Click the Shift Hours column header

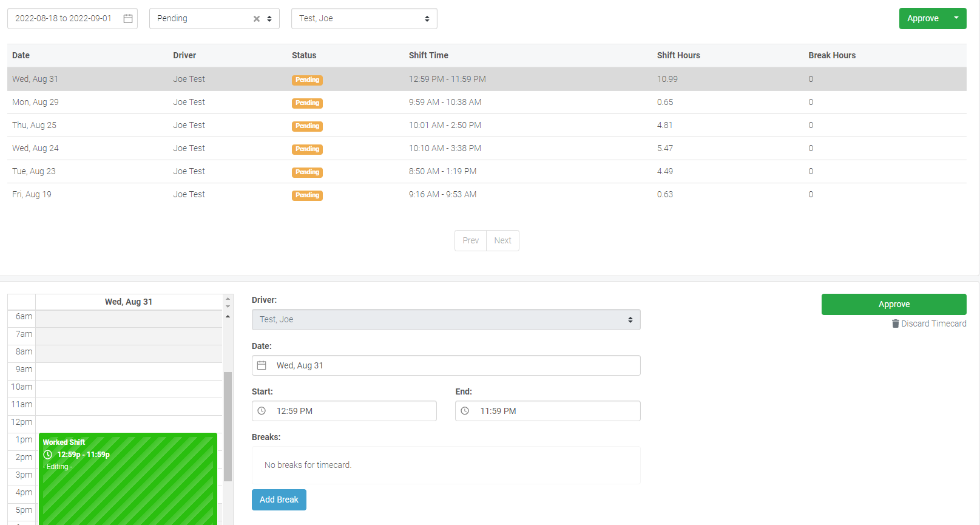(x=678, y=55)
